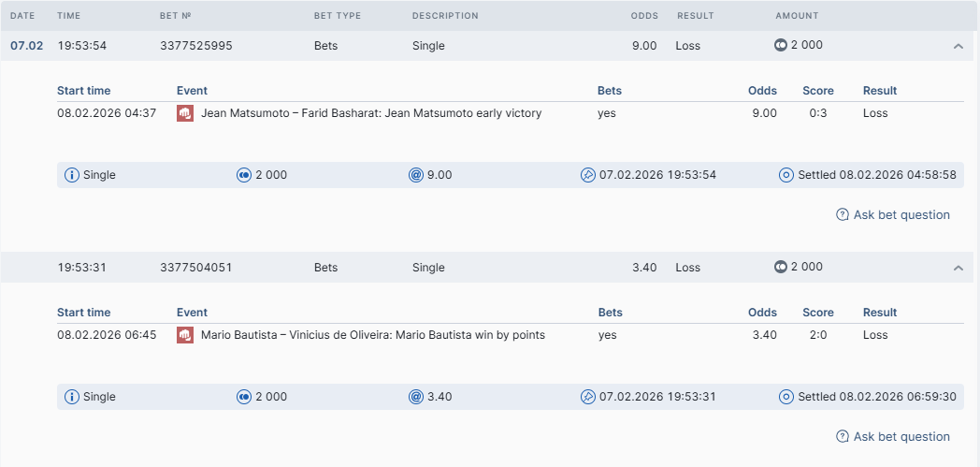Screen dimensions: 980x467
Task: Click the @ odds icon showing 9.00
Action: click(415, 175)
